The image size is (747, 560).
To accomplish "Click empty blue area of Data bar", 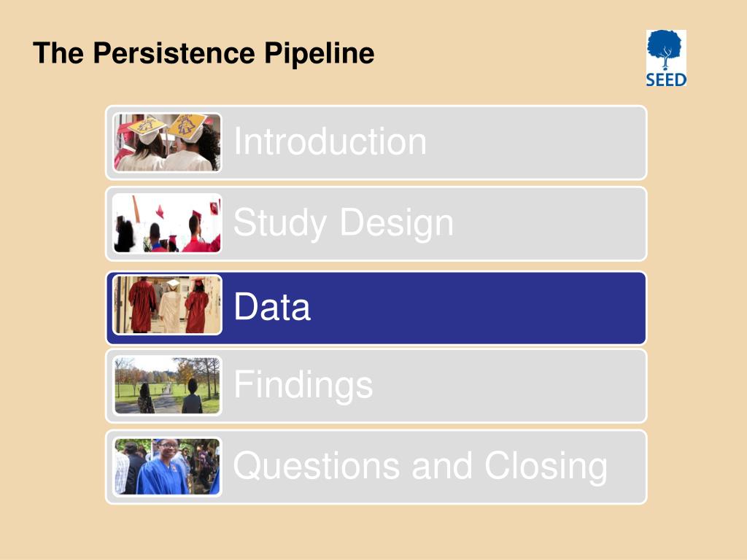I will click(476, 308).
